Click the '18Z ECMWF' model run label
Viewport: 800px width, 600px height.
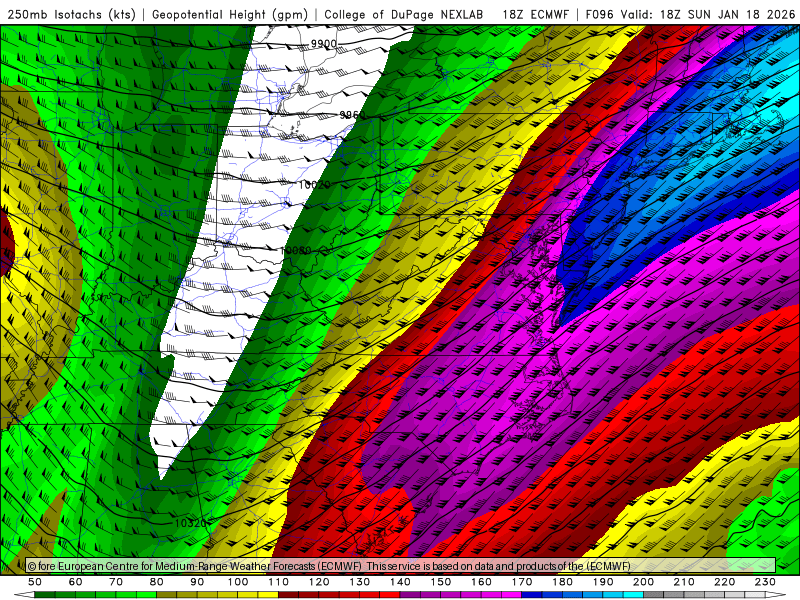(535, 14)
